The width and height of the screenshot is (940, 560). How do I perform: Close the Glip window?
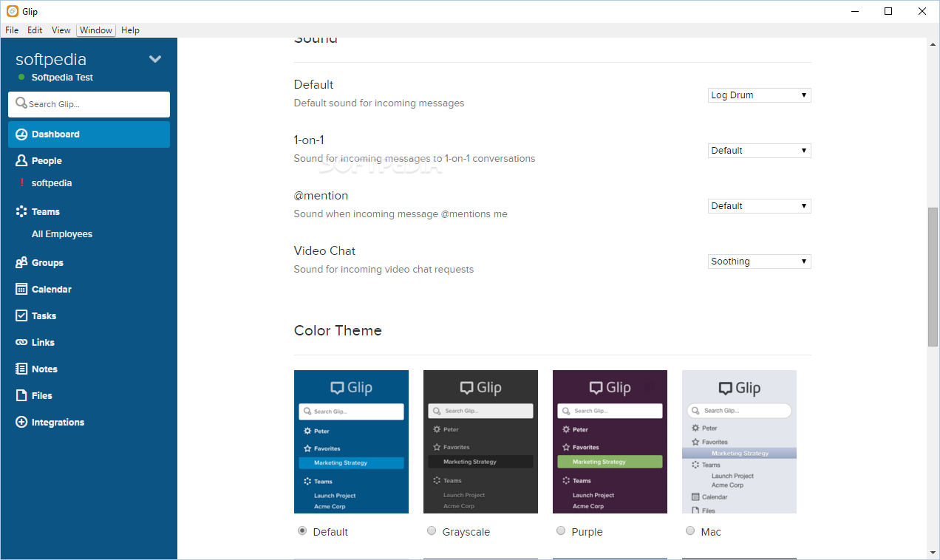click(922, 11)
